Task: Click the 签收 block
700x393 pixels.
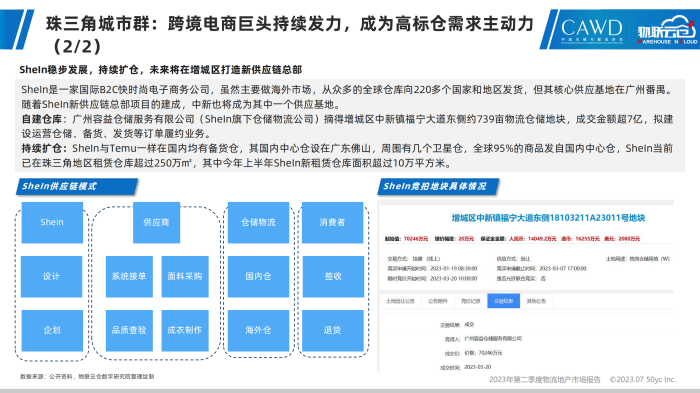Action: tap(333, 276)
